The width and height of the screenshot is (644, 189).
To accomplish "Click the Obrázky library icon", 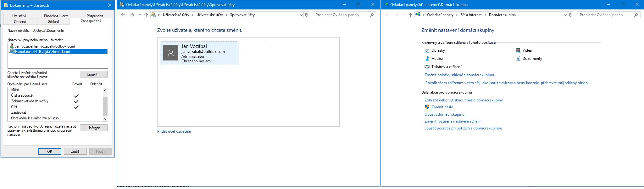I will pos(427,51).
